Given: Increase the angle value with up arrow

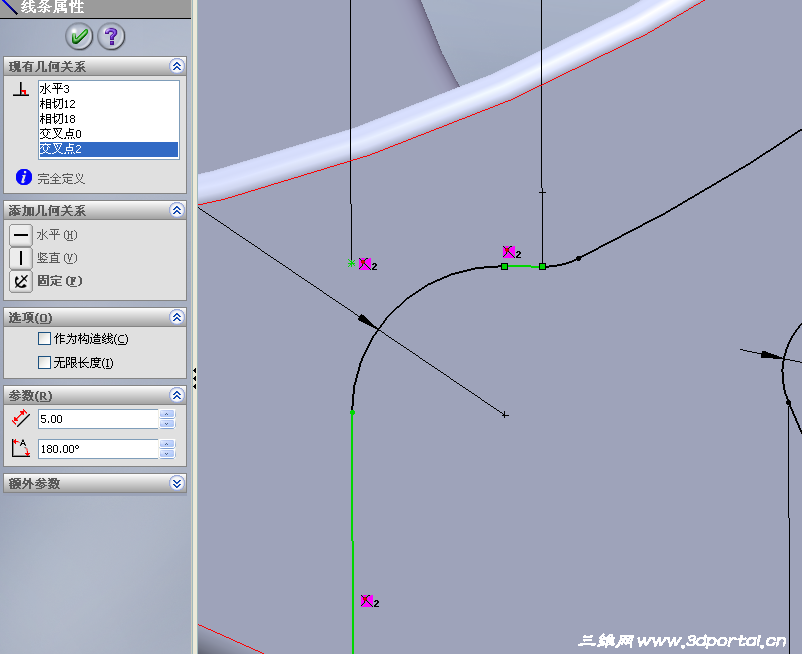Looking at the screenshot, I should click(167, 444).
